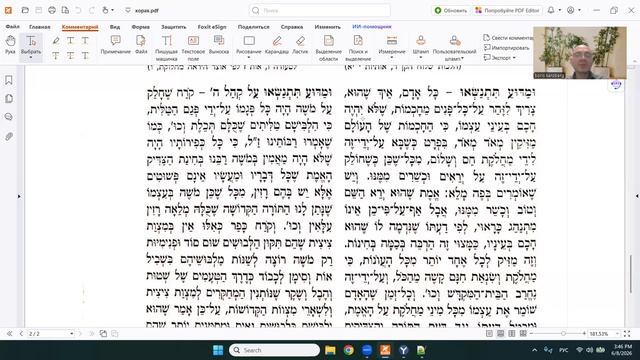Open the Справка tab

point(292,27)
